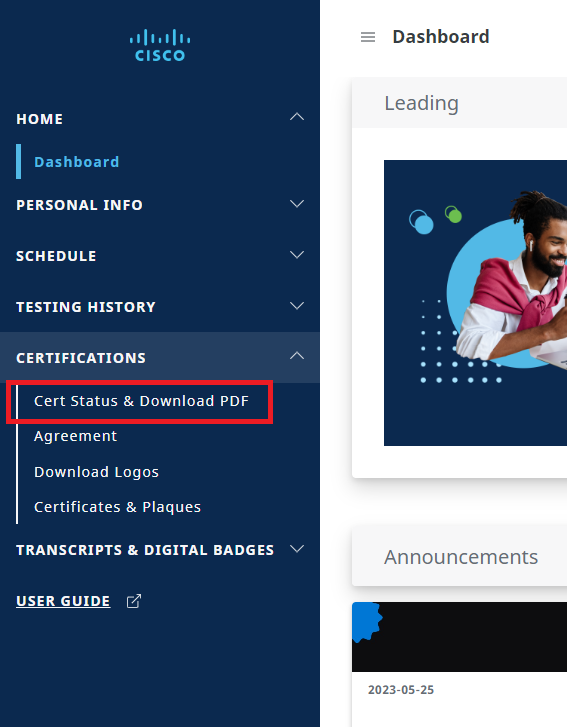This screenshot has height=727, width=567.
Task: Click the Leading card banner image
Action: (475, 303)
